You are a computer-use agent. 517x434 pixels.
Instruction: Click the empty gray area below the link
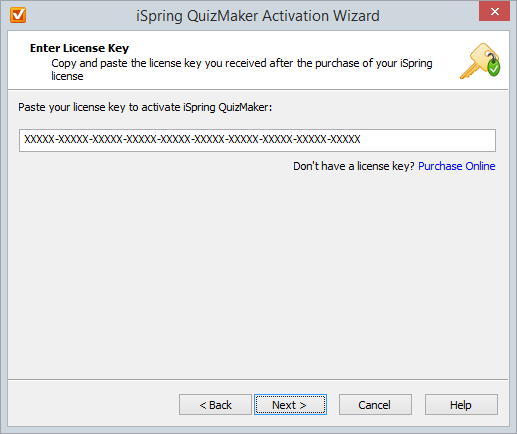click(258, 273)
